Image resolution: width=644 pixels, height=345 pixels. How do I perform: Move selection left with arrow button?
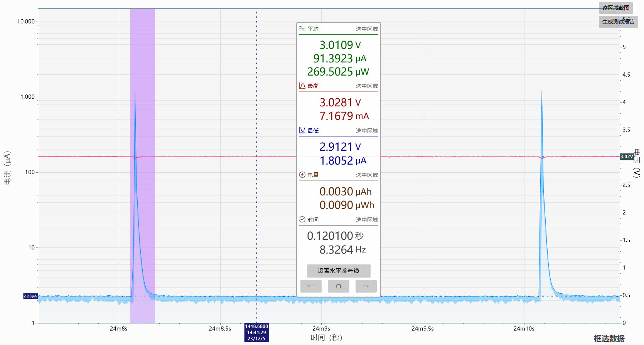click(x=311, y=286)
